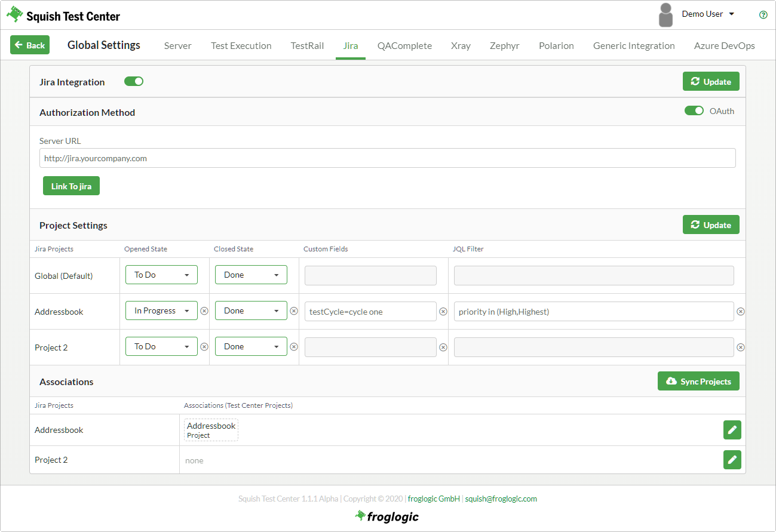Viewport: 776px width, 532px height.
Task: Open Addressbook In Progress state dropdown
Action: (161, 310)
